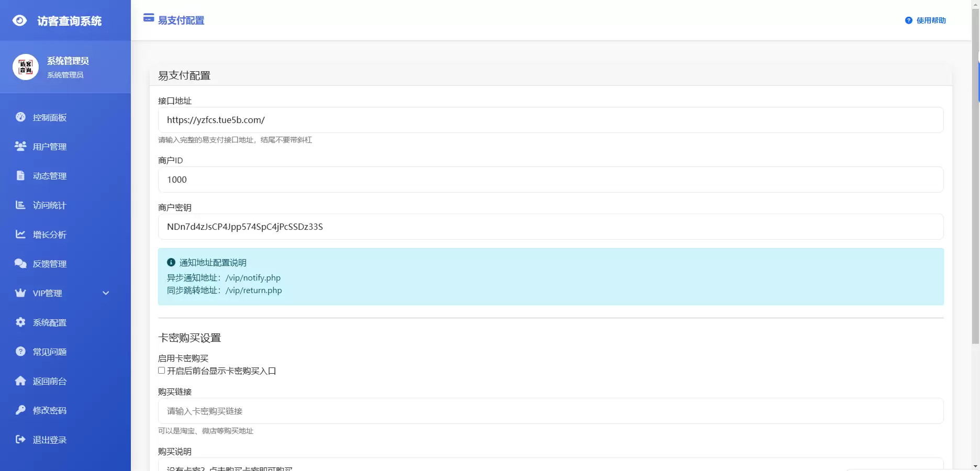Viewport: 980px width, 471px height.
Task: Focus the 商户ID input field
Action: (x=551, y=180)
